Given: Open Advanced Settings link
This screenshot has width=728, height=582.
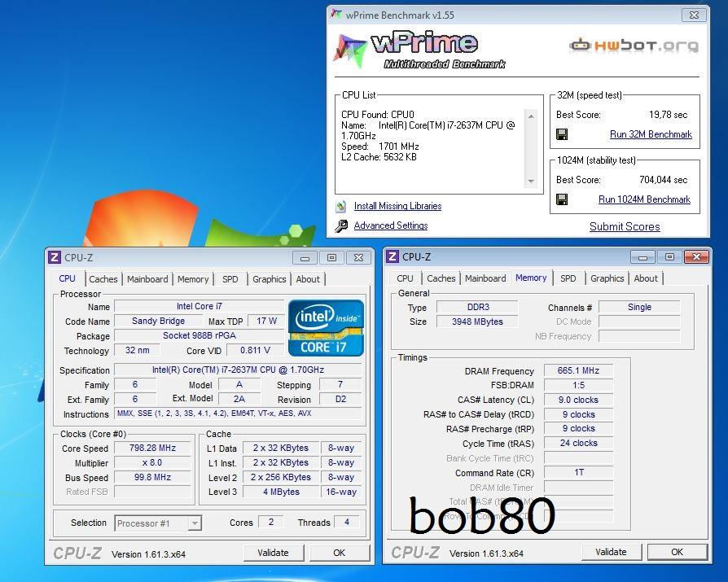Looking at the screenshot, I should click(390, 225).
